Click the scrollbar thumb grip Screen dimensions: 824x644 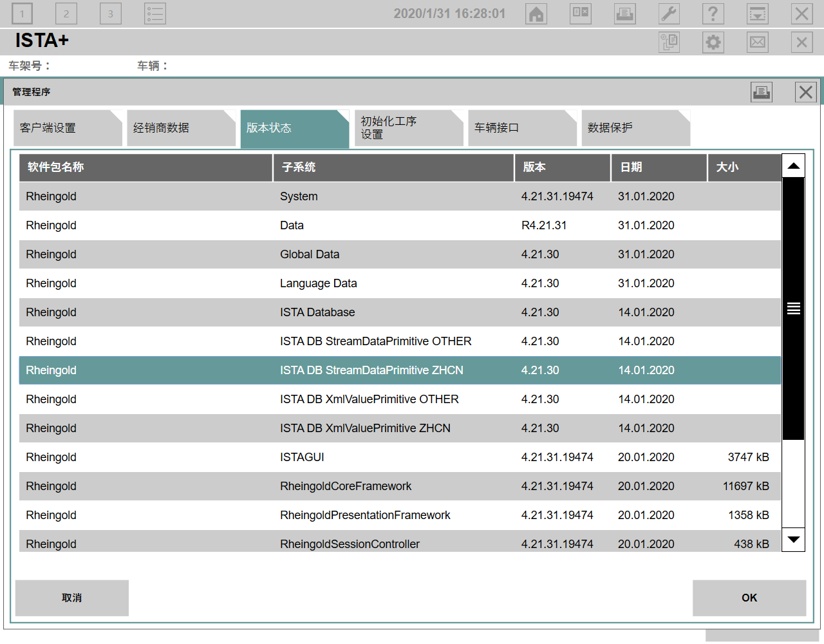(794, 308)
